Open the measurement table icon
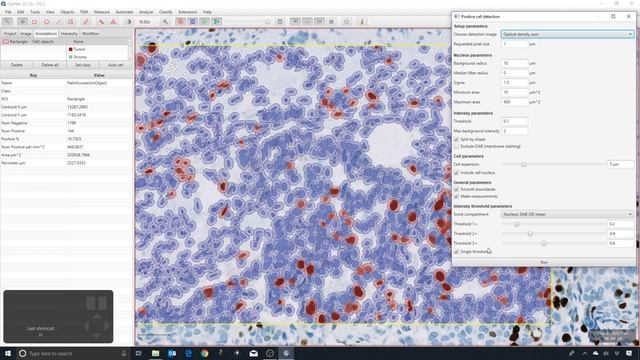 coord(280,22)
